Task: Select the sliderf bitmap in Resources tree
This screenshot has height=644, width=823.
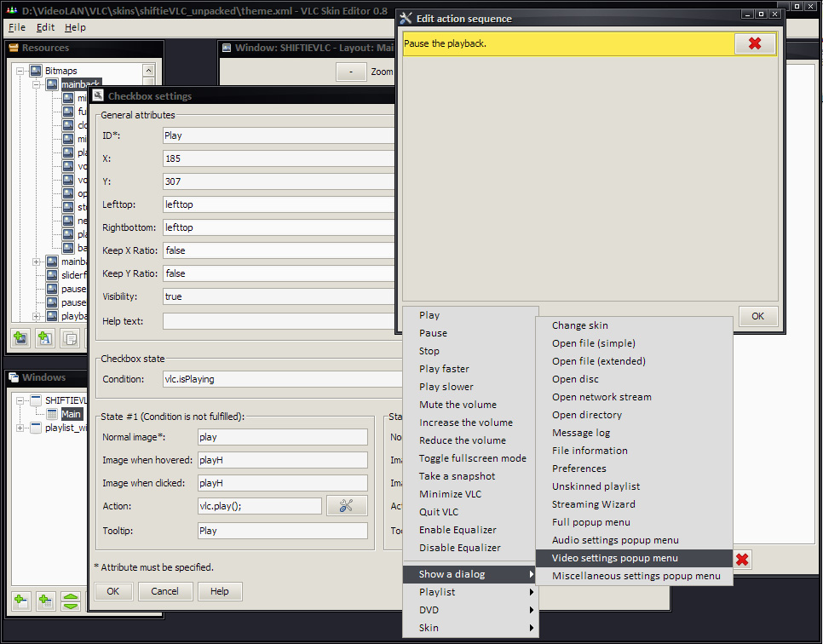Action: (74, 275)
